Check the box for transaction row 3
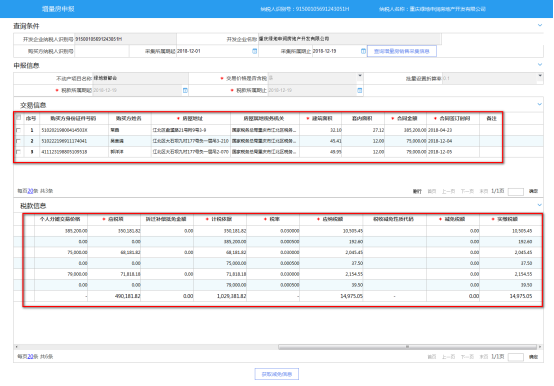Image resolution: width=554 pixels, height=386 pixels. (19, 152)
